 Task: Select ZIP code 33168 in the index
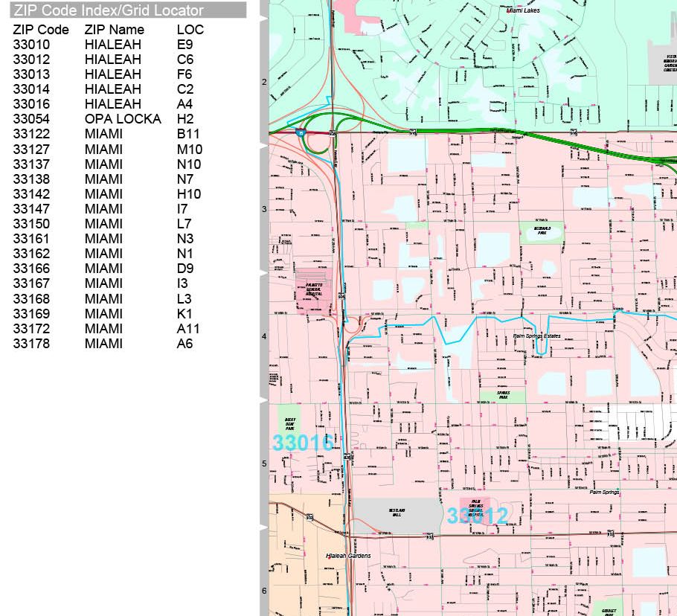[x=31, y=299]
